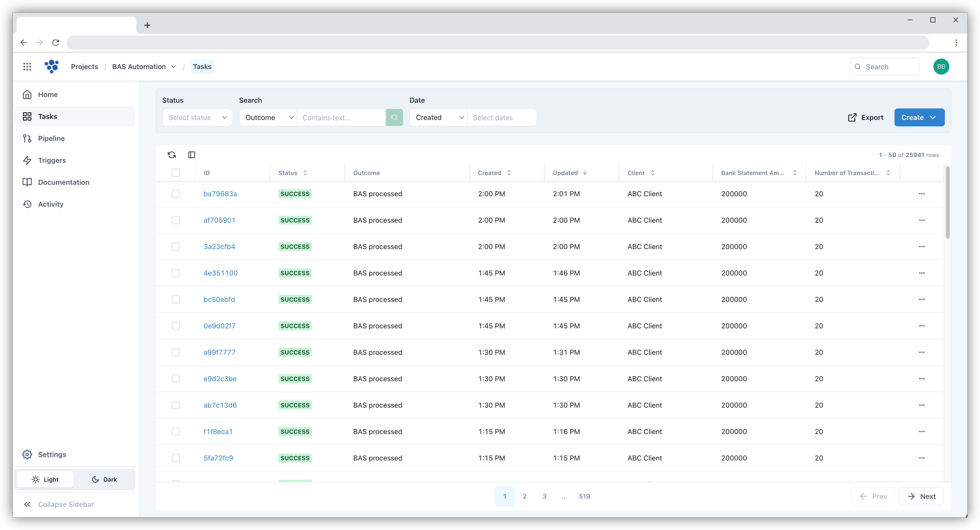Expand the Outcome search field dropdown
The width and height of the screenshot is (980, 530).
point(268,118)
